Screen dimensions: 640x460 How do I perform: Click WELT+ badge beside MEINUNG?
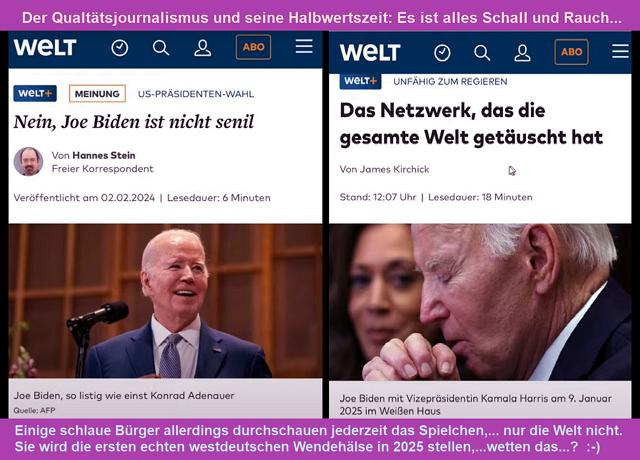35,93
